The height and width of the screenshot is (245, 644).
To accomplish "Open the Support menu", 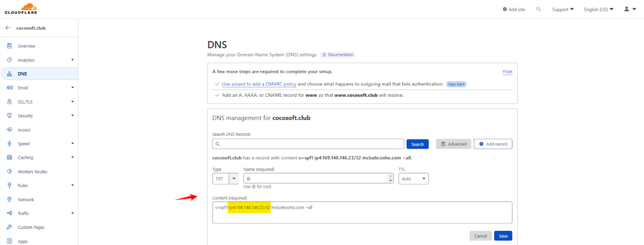I will 563,9.
